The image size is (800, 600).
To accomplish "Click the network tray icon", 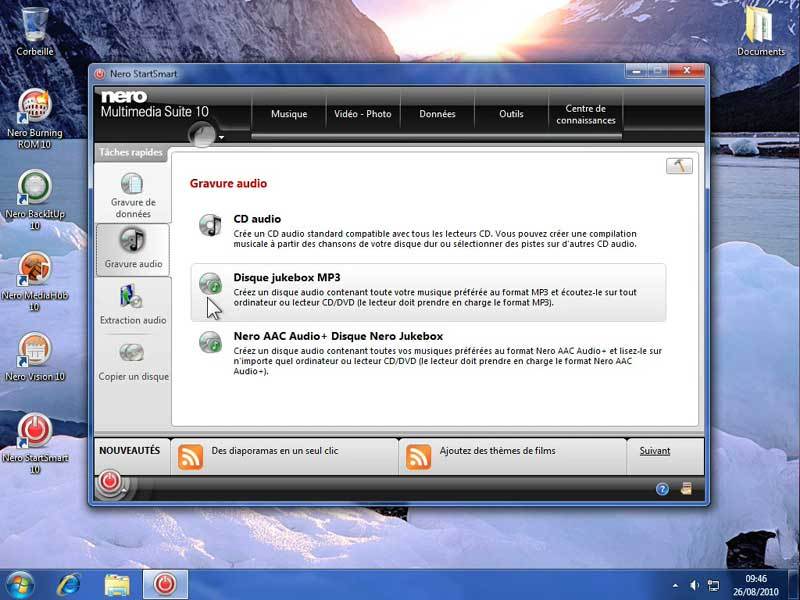I will point(713,585).
